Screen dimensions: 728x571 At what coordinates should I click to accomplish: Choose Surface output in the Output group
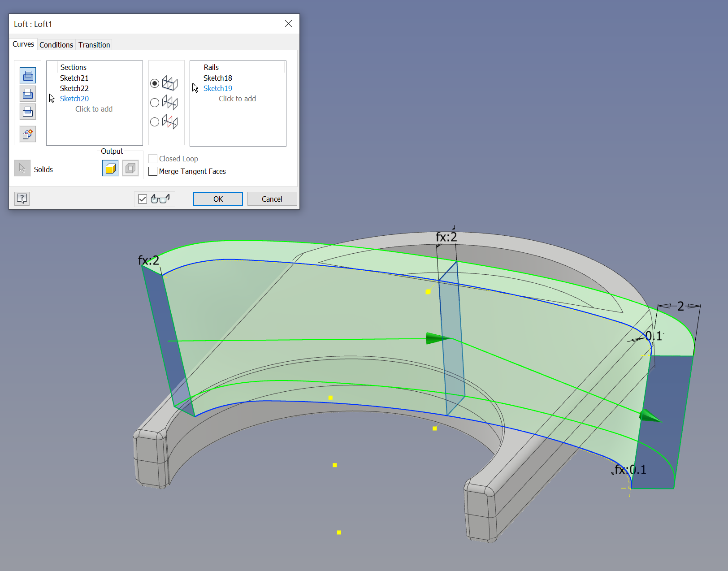point(130,168)
